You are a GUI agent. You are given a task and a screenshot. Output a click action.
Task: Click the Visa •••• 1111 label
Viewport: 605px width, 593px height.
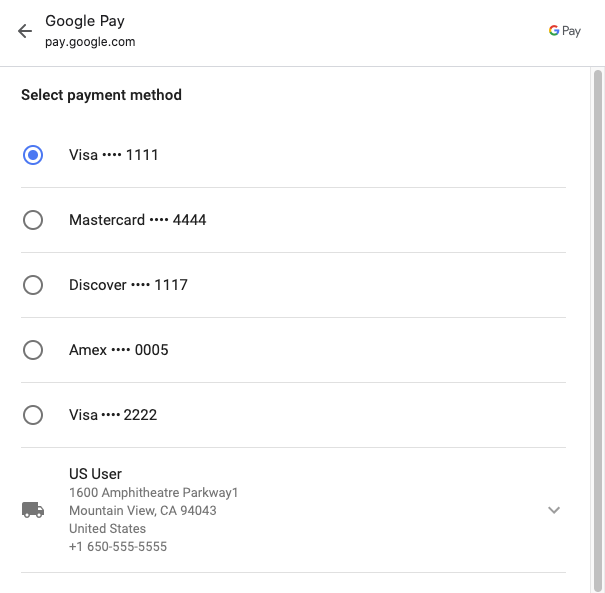[114, 155]
